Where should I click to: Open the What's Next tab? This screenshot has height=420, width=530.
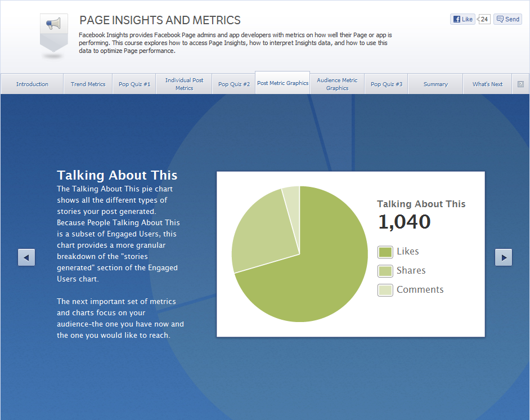[x=487, y=84]
